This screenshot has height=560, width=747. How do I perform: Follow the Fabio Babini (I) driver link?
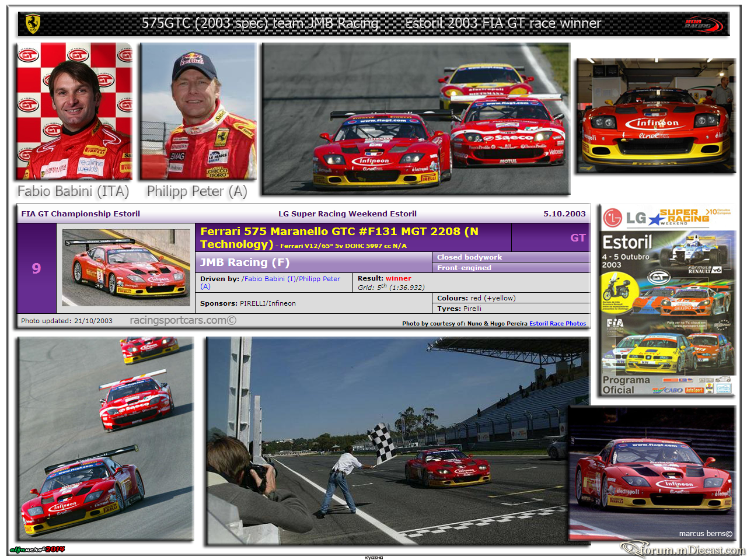click(268, 279)
